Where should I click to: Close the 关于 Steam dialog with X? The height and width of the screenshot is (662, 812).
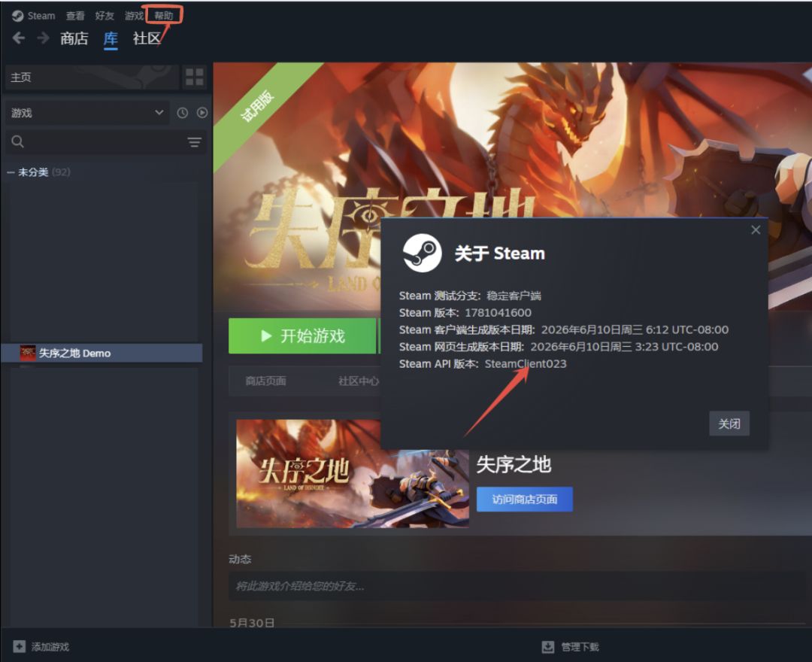[x=756, y=230]
